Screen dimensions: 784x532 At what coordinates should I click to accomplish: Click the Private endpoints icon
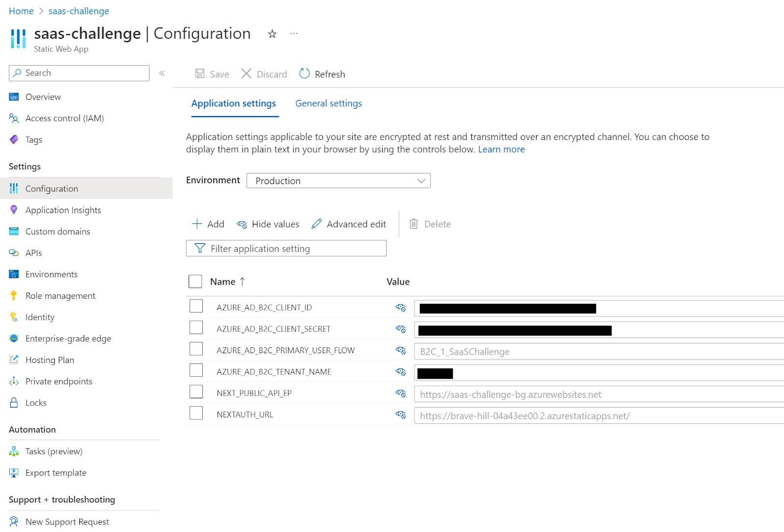[14, 381]
